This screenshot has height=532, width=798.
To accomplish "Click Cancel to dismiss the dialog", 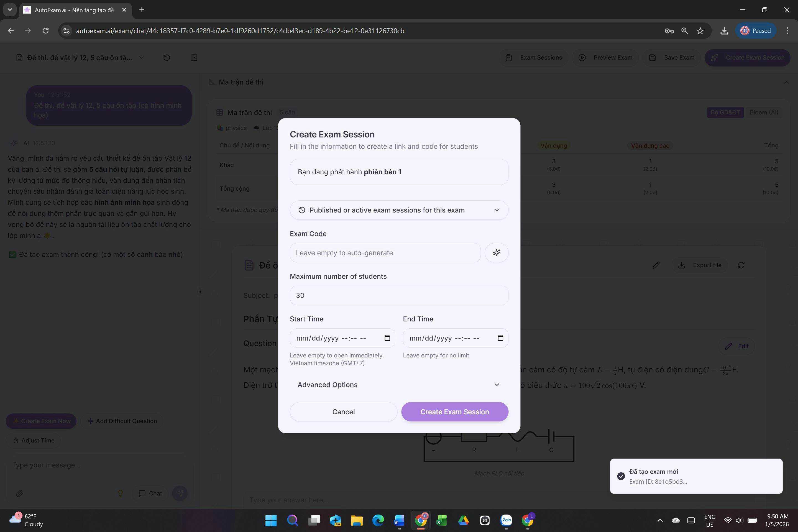I will pos(343,411).
